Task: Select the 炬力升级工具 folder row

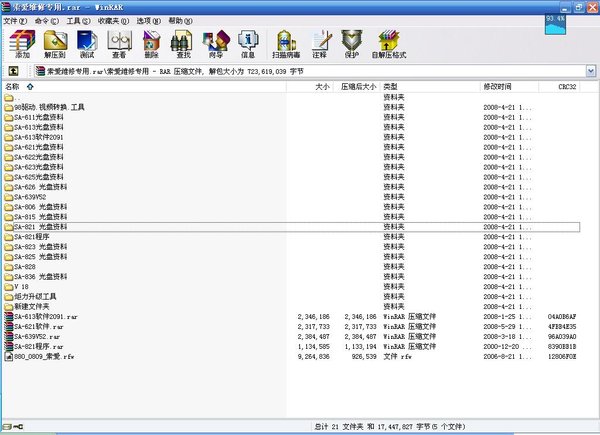Action: tap(292, 297)
